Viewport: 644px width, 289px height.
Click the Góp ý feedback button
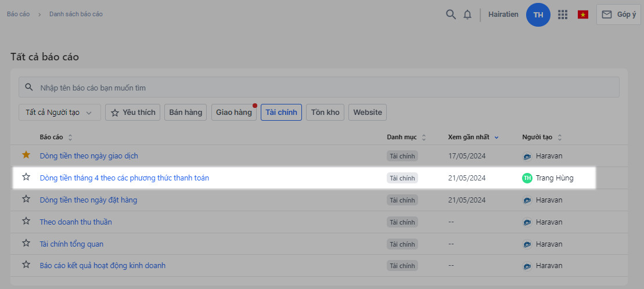click(x=618, y=15)
